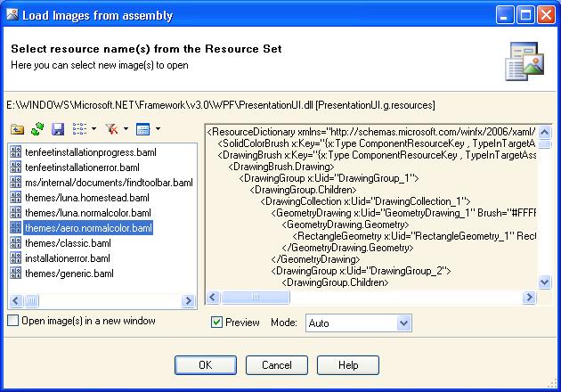Click preview pane scroll up arrow
This screenshot has height=392, width=561.
pos(544,132)
